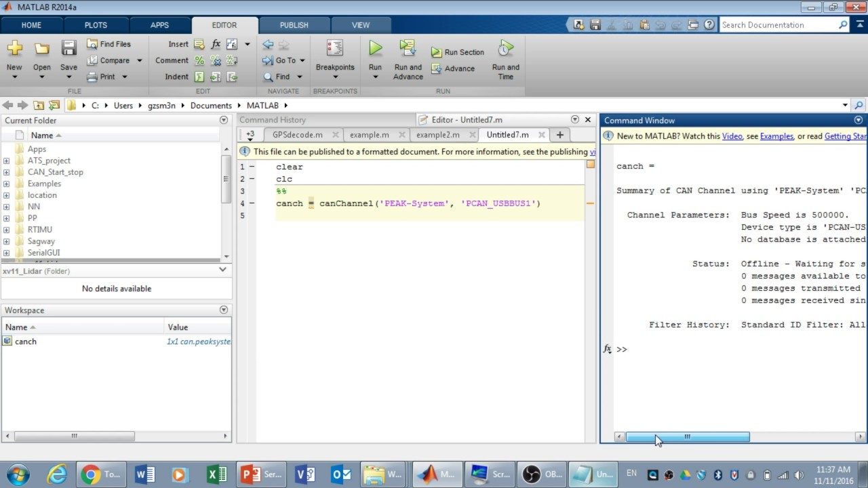Click the Browse for folder icon
868x488 pixels.
[54, 105]
